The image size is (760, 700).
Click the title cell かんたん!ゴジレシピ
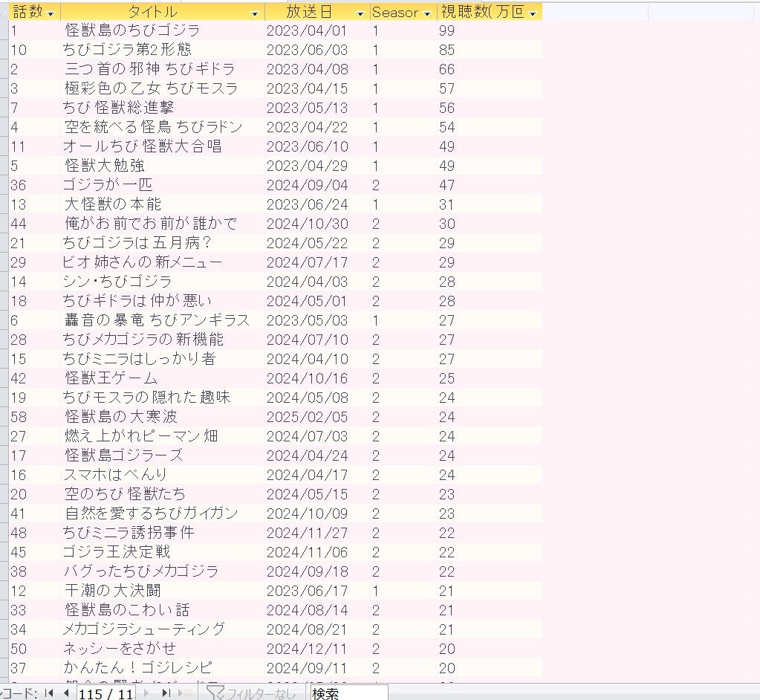163,668
